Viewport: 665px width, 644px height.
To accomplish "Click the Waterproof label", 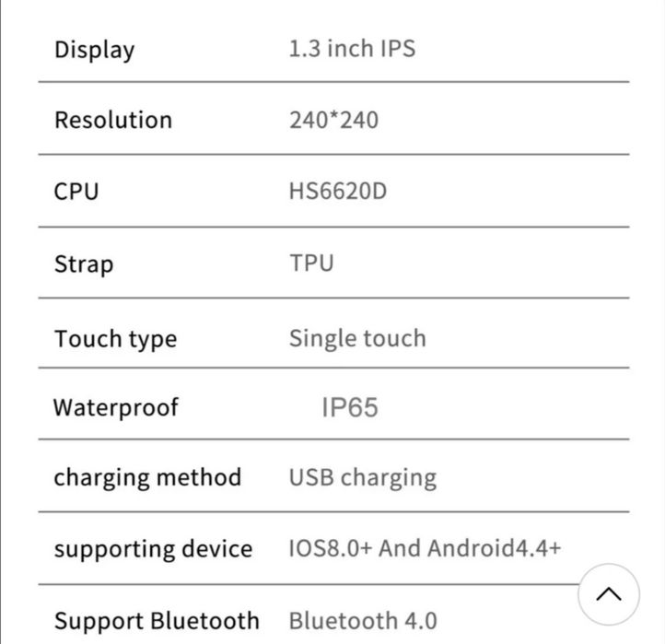I will [x=115, y=407].
